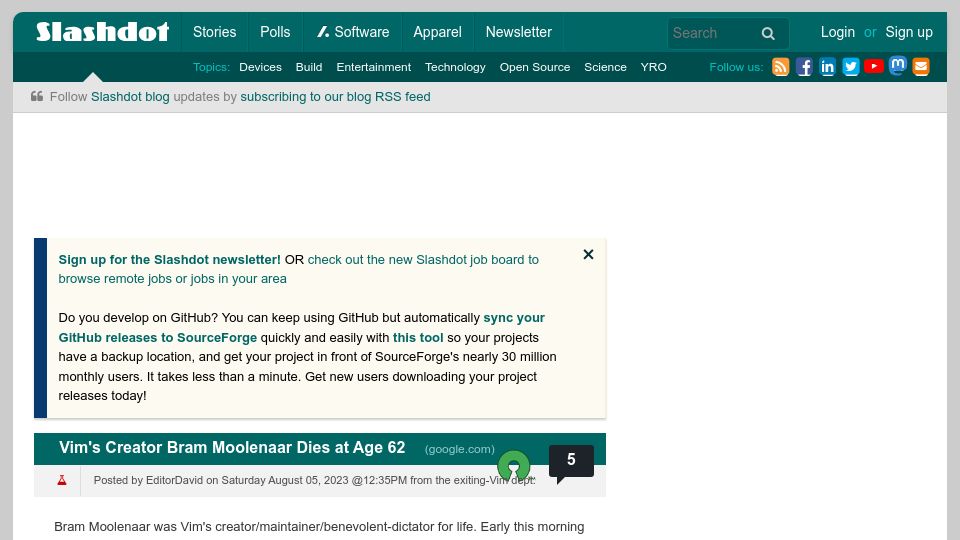Open Slashdot's YouTube icon

click(874, 66)
